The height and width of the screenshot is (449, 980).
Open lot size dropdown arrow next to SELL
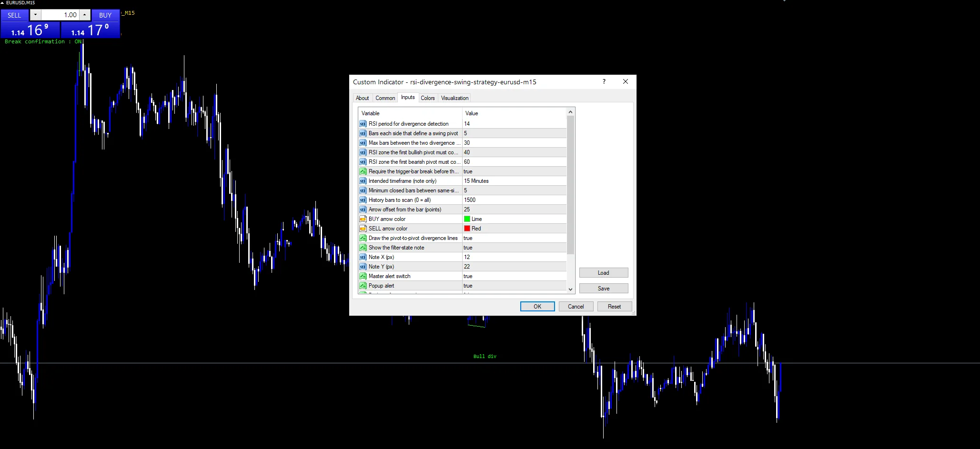point(35,15)
